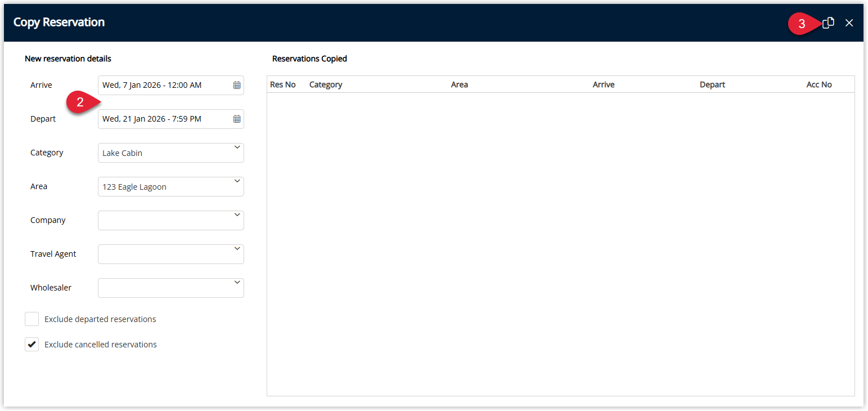Click the Acc No column header
Screen dimensions: 868x411
[x=819, y=84]
